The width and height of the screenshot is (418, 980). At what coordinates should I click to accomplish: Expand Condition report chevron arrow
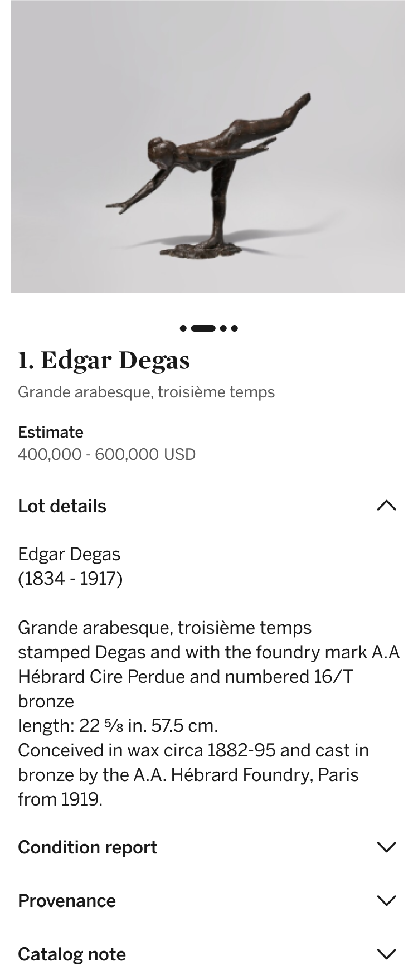(386, 847)
